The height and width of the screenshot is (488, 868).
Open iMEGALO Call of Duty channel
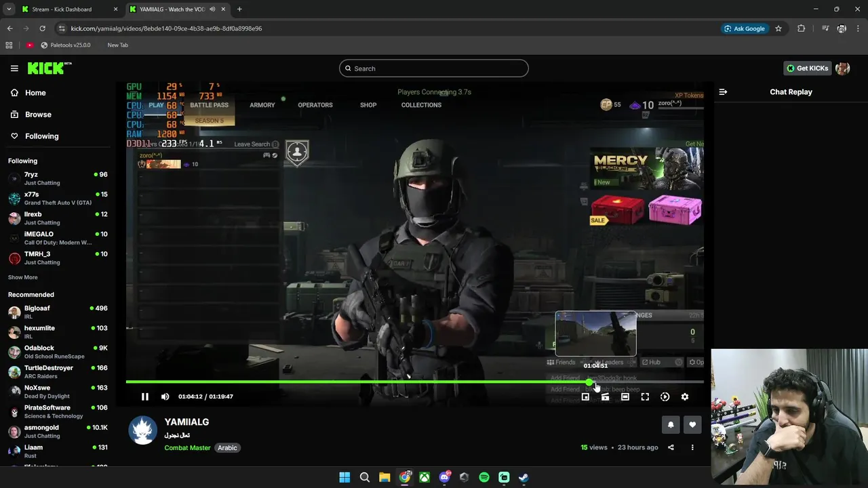58,238
